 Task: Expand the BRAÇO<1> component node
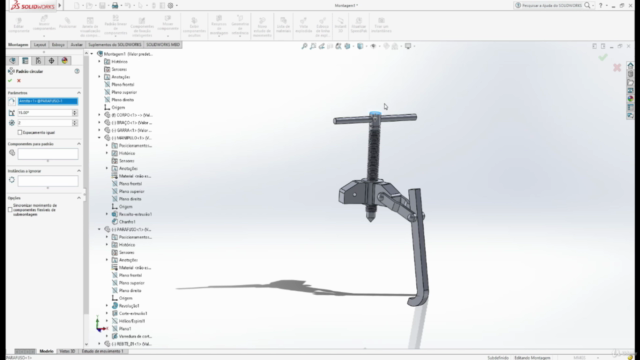[x=99, y=122]
